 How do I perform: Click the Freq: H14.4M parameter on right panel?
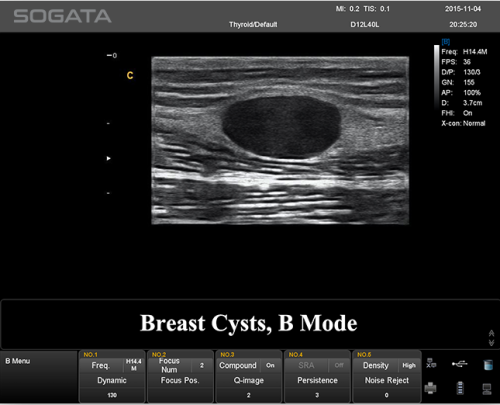[464, 52]
